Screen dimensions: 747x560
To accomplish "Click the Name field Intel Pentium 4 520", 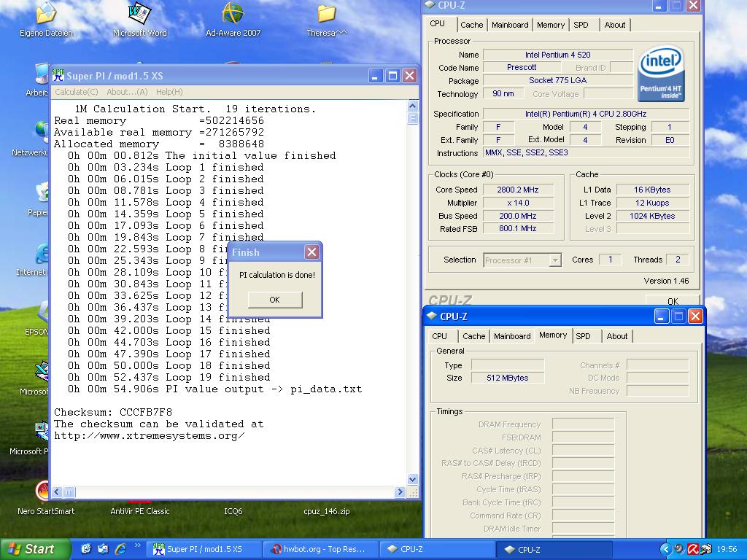I will click(x=557, y=55).
